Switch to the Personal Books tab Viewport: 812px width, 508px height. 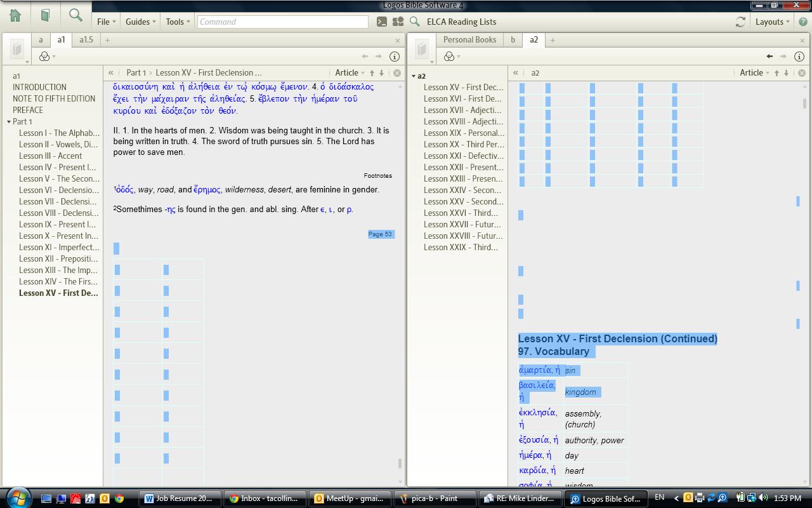[x=469, y=40]
